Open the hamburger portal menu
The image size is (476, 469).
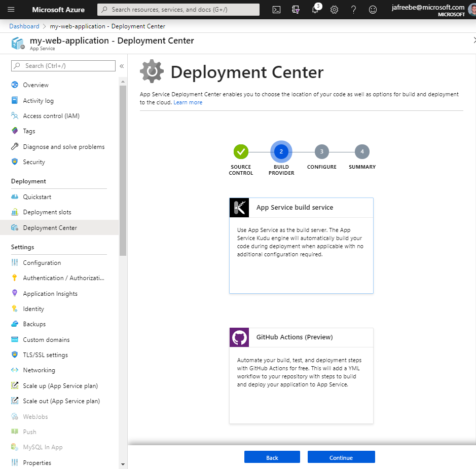11,10
